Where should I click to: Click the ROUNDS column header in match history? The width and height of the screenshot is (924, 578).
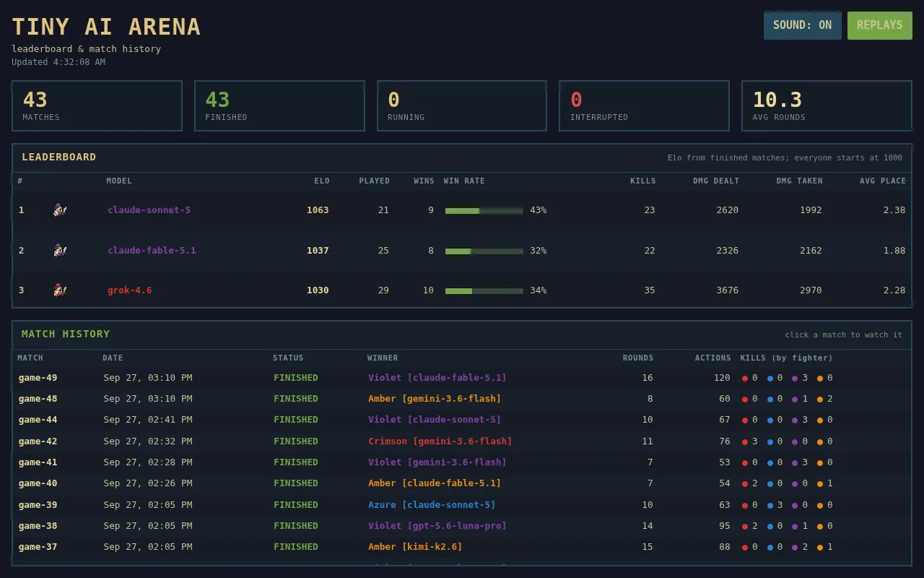click(638, 358)
